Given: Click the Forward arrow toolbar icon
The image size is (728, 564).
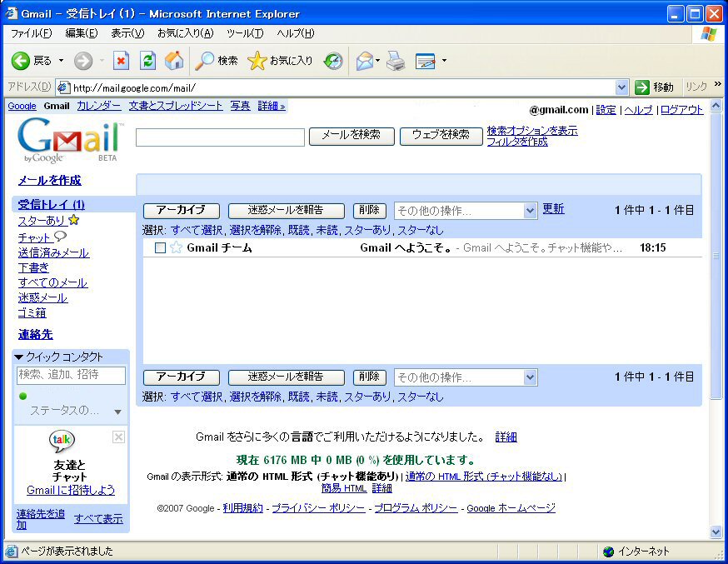Looking at the screenshot, I should tap(83, 61).
